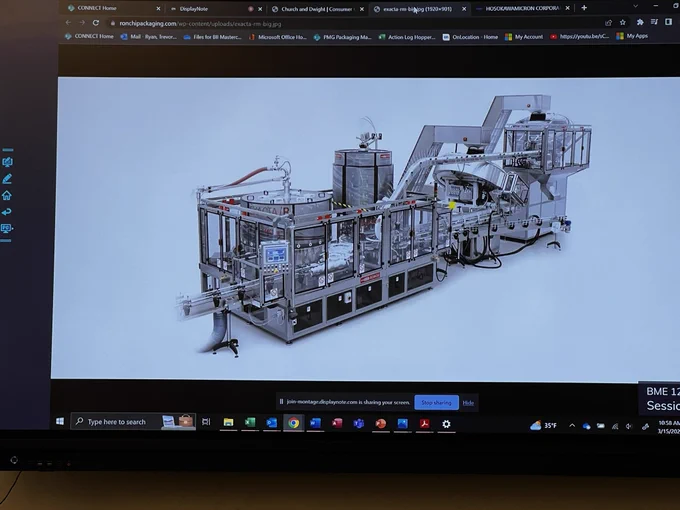Open the volume control in system tray
680x510 pixels.
(x=628, y=426)
